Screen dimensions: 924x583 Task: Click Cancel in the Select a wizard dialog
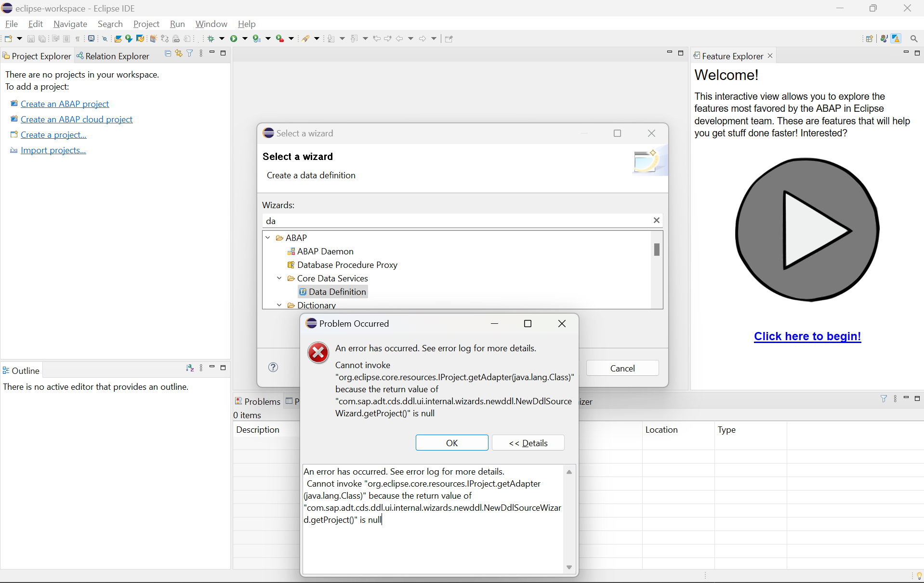(622, 368)
